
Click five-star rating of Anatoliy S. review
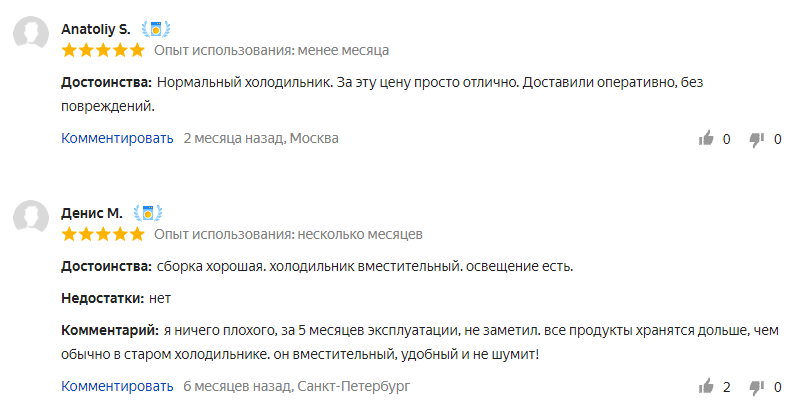103,51
